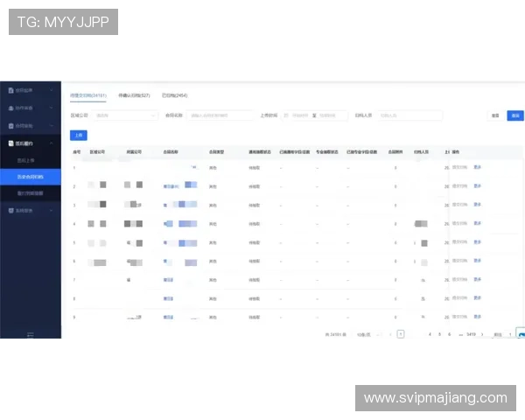Click the document icon of the topmost sidebar menu
The image size is (525, 420).
pyautogui.click(x=11, y=90)
